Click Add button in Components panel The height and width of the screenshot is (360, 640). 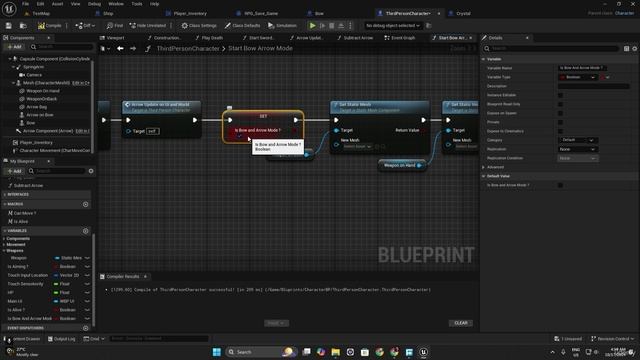pos(14,47)
